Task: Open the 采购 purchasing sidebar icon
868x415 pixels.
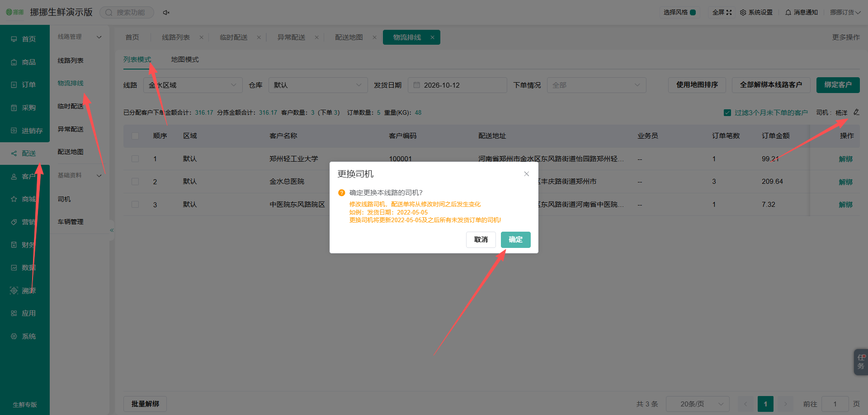Action: point(14,108)
